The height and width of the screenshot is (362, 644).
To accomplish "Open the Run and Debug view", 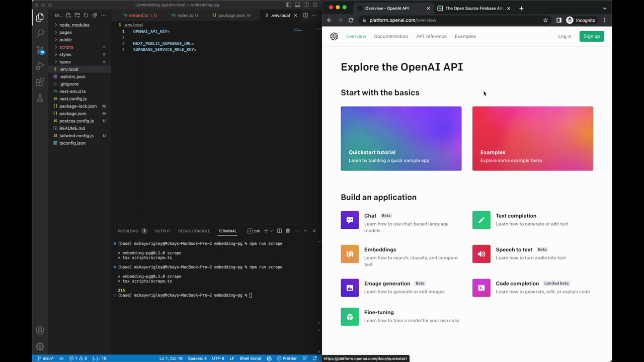I will 40,66.
